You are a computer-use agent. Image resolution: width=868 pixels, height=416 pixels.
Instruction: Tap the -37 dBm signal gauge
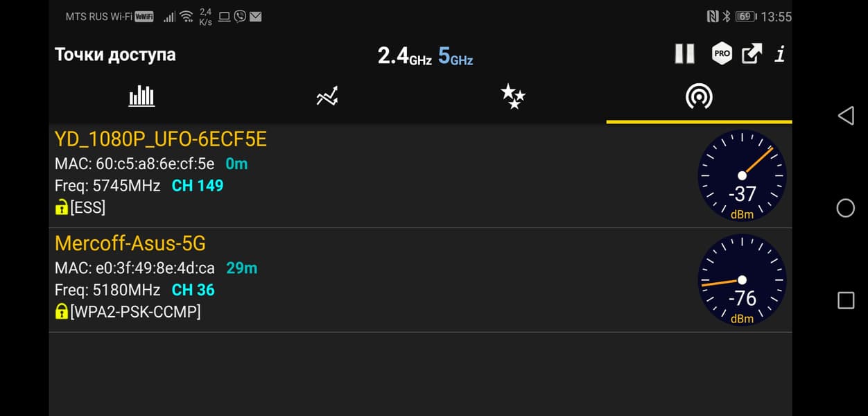pyautogui.click(x=742, y=176)
